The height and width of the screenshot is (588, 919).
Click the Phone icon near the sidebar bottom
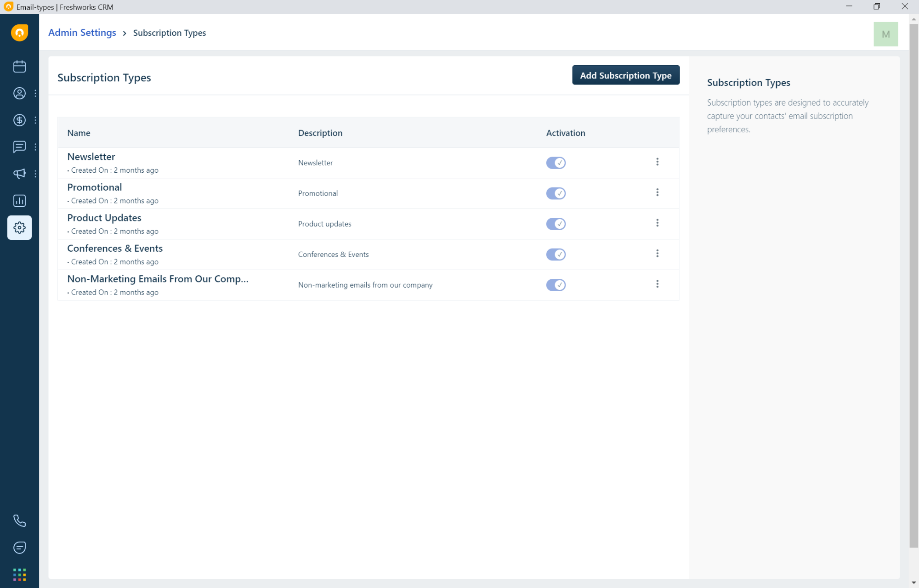[x=19, y=520]
